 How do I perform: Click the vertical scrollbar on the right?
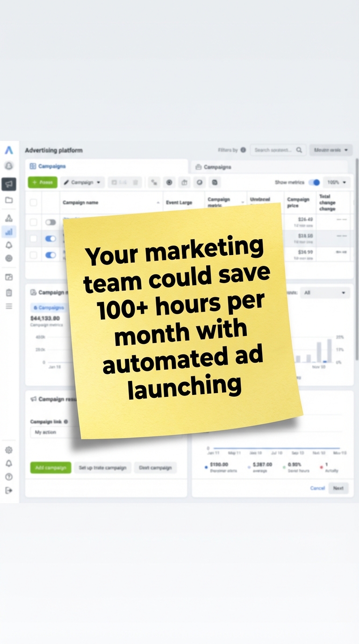click(x=358, y=260)
